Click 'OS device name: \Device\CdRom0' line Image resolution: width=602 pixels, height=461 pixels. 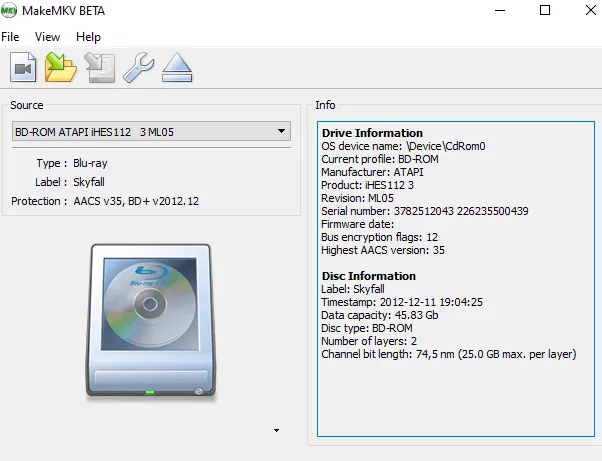coord(403,146)
